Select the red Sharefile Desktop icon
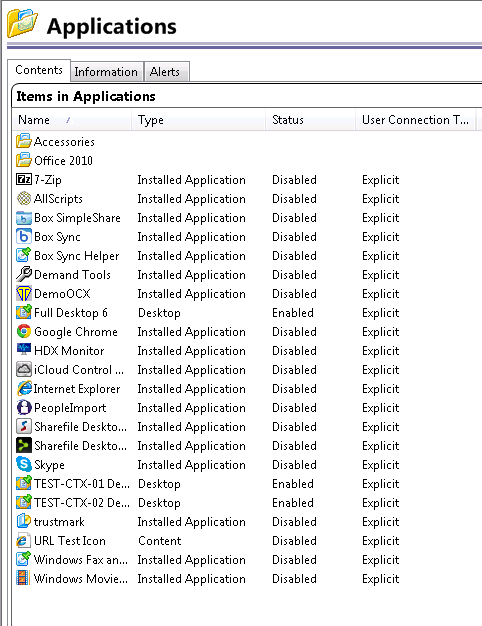The width and height of the screenshot is (482, 626). tap(24, 426)
